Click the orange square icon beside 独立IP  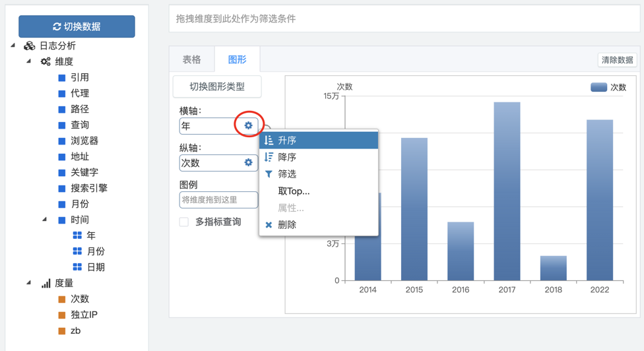tap(62, 315)
